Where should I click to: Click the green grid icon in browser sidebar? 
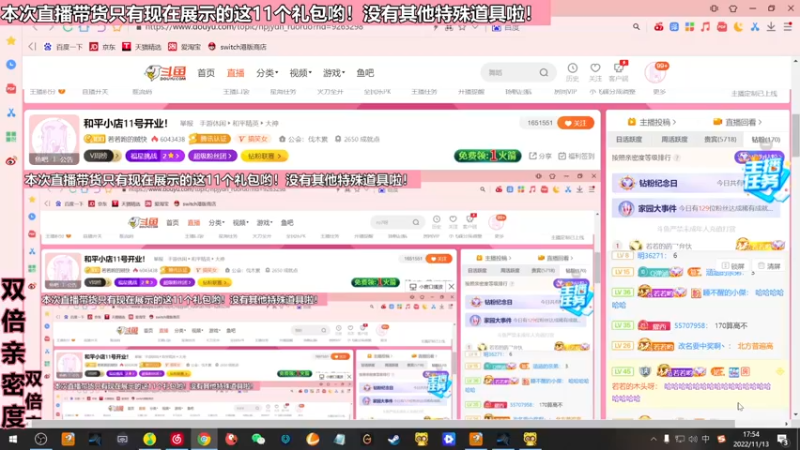click(x=11, y=137)
